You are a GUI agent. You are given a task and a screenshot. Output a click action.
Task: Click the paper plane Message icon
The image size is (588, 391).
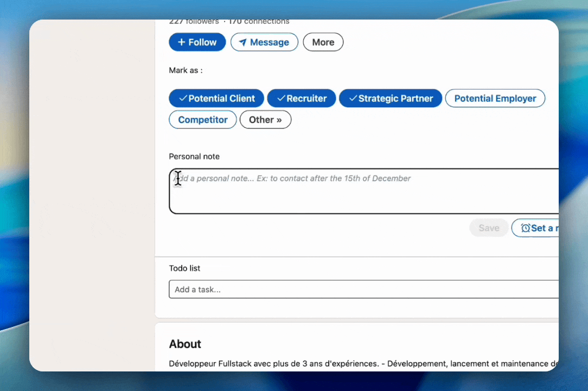pyautogui.click(x=243, y=42)
